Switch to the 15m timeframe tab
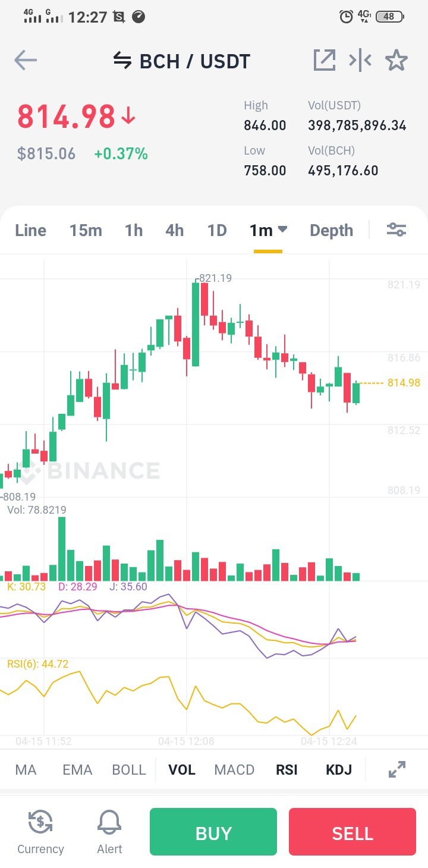This screenshot has height=868, width=428. point(86,230)
